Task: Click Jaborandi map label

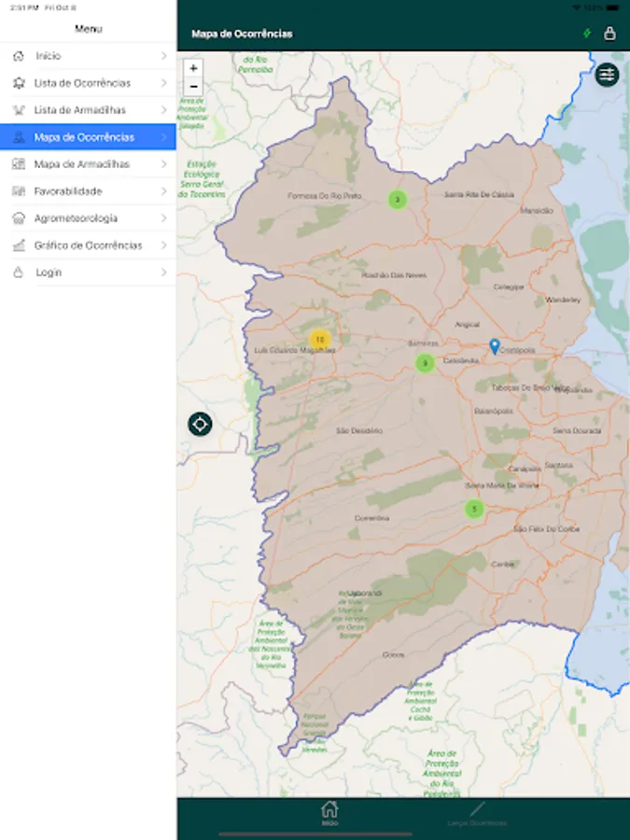Action: 366,593
